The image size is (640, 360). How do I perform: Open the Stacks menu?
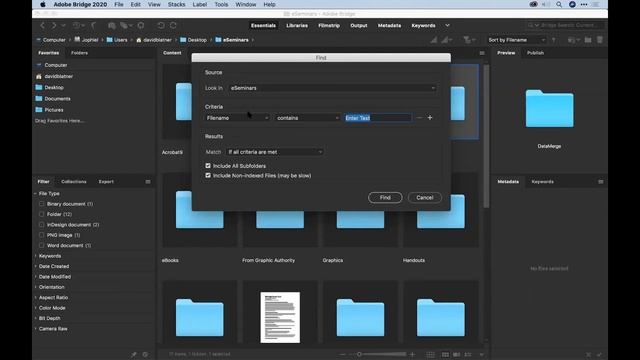coord(176,4)
